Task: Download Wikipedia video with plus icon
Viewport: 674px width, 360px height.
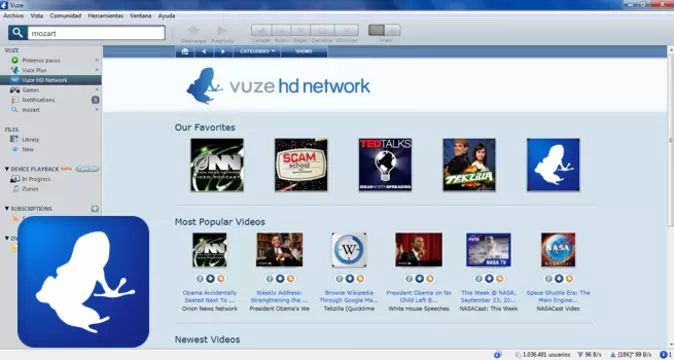Action: click(350, 278)
